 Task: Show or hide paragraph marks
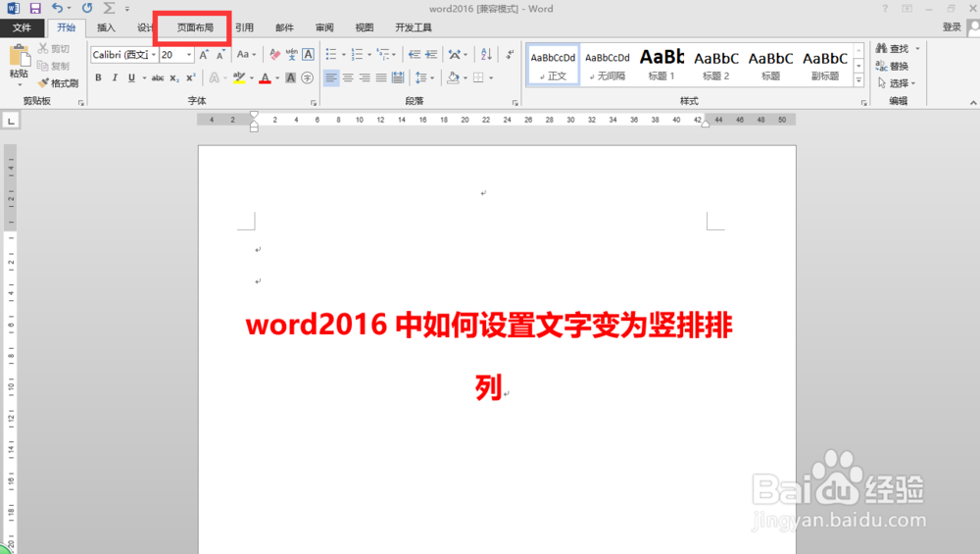coord(510,55)
